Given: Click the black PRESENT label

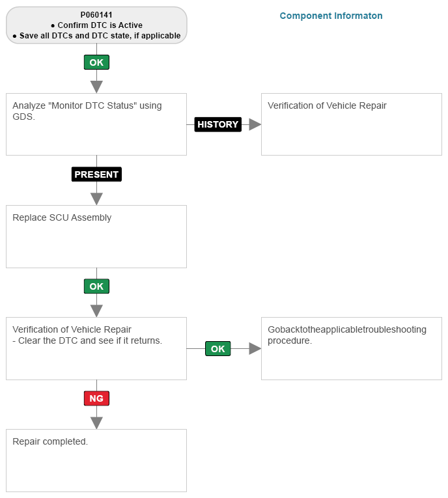Looking at the screenshot, I should [x=96, y=174].
